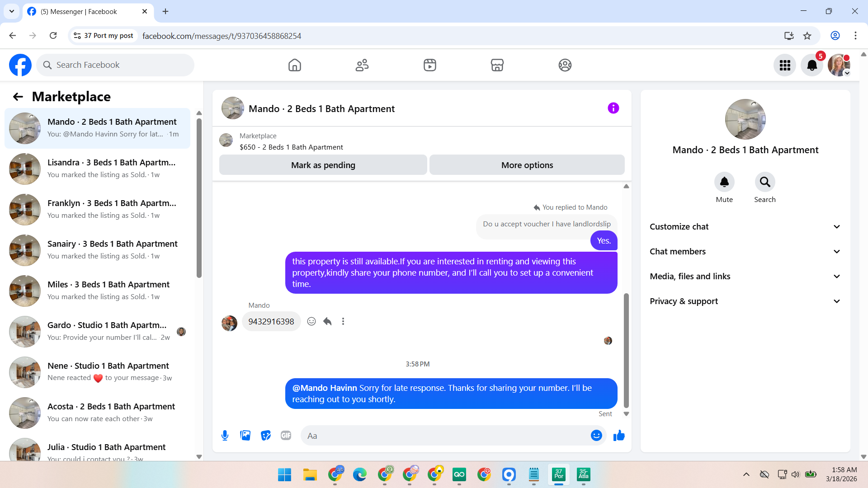
Task: Open the Marketplace storefront icon
Action: (497, 65)
